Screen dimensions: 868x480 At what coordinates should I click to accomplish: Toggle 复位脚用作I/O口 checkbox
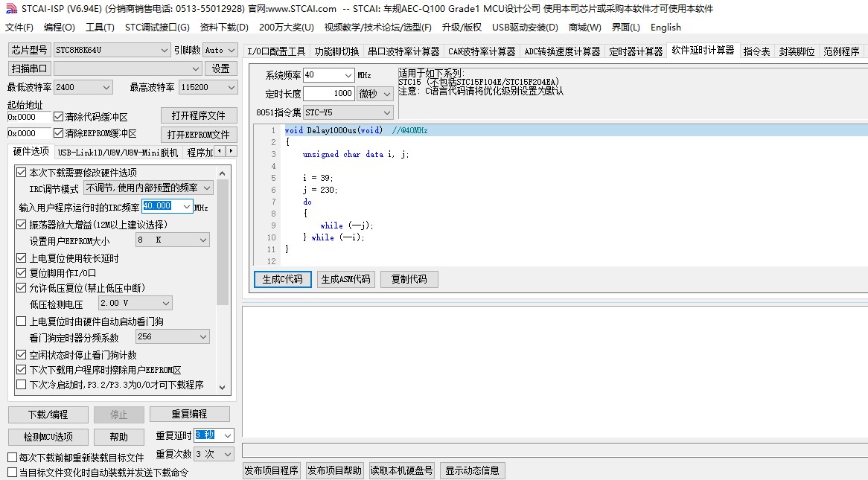pyautogui.click(x=21, y=273)
